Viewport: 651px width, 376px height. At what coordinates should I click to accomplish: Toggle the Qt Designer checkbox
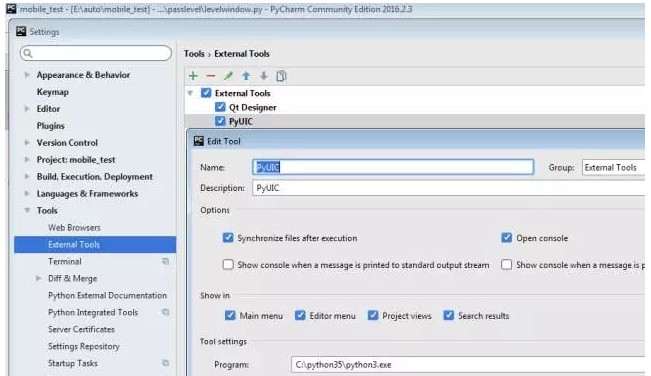pyautogui.click(x=220, y=107)
